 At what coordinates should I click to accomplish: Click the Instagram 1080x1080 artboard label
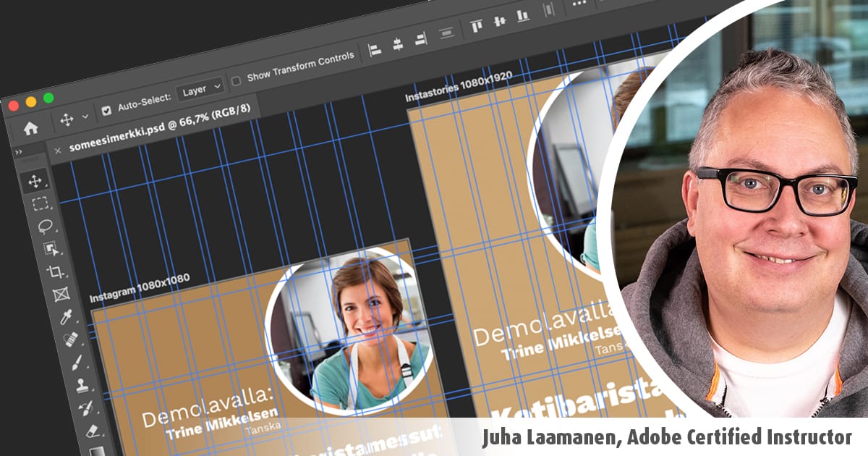pos(140,287)
